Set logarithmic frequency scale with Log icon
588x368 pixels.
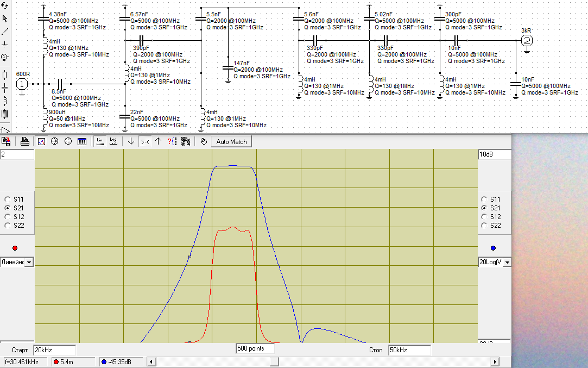pyautogui.click(x=113, y=141)
